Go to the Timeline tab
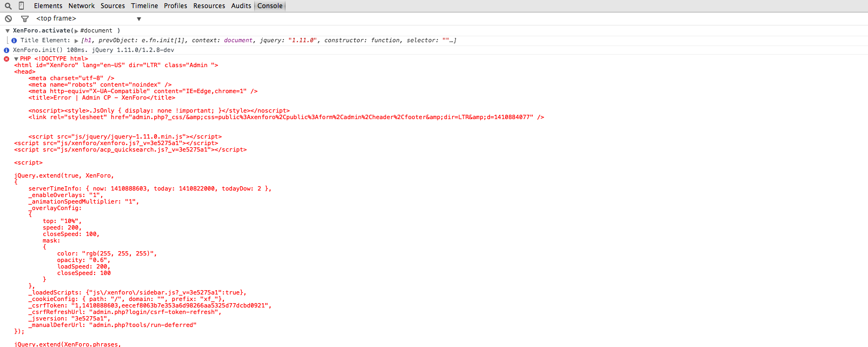868x347 pixels. 144,6
